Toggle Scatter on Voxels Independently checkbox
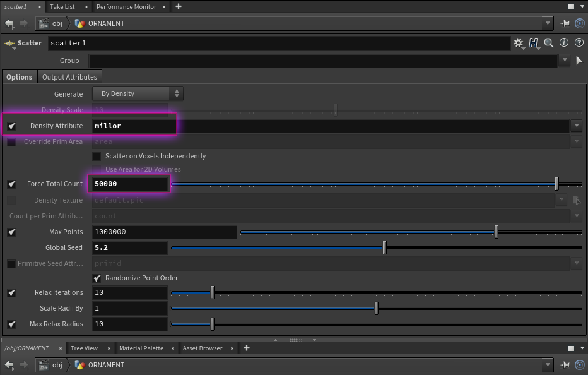588x375 pixels. 97,157
